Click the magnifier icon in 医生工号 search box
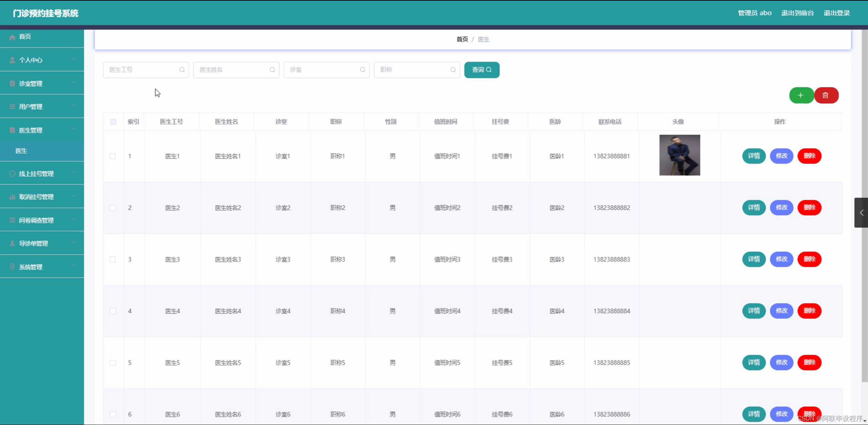Screen dimensions: 868x425 pos(182,70)
